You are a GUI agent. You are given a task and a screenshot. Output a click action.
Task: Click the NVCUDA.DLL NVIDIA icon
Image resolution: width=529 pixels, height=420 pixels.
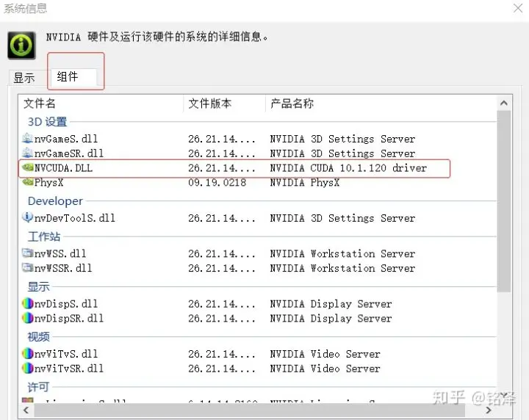[x=28, y=167]
